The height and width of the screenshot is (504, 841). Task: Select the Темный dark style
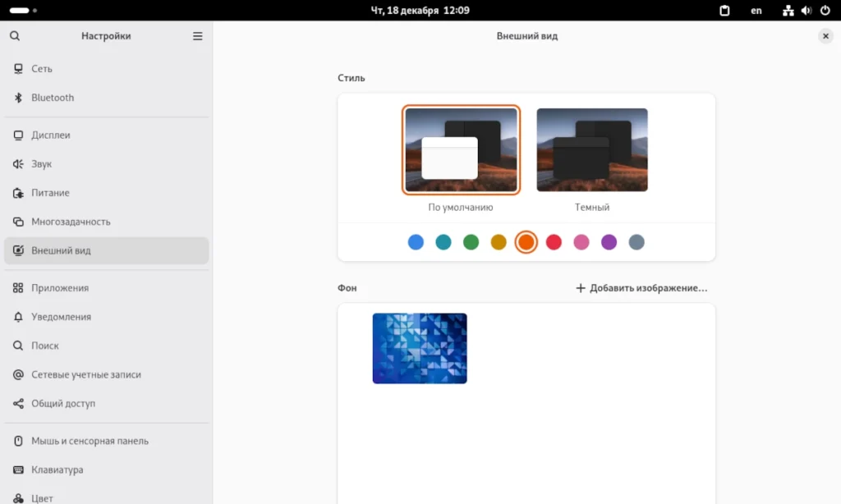coord(592,149)
